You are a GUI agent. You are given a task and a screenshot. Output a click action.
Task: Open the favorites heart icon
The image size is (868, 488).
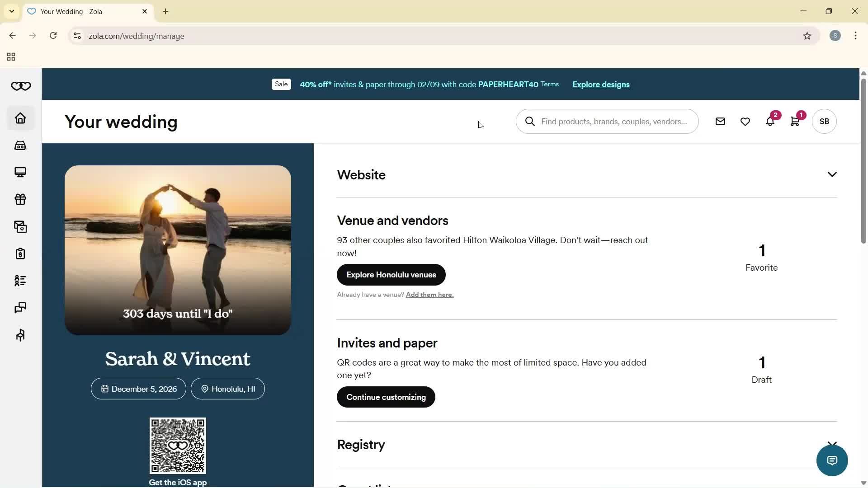coord(745,121)
